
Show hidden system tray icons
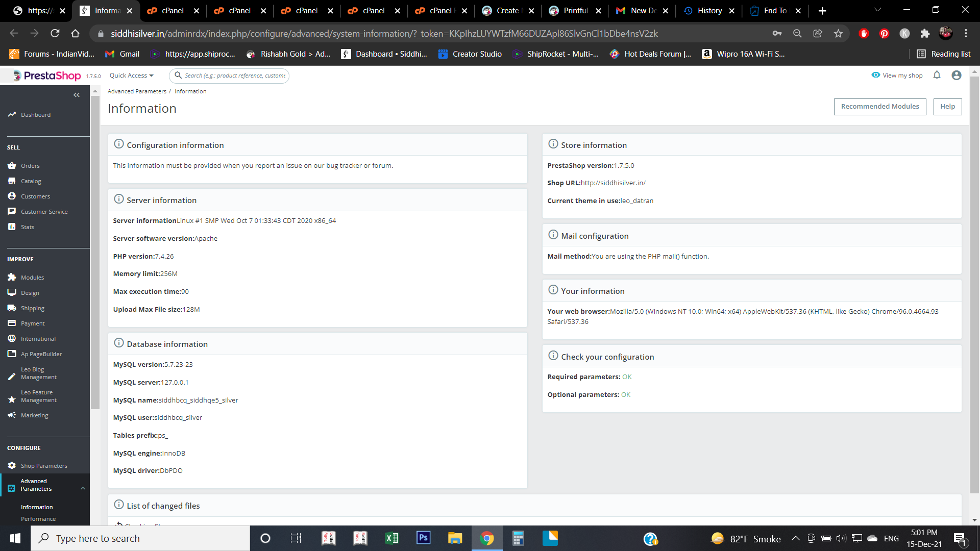pyautogui.click(x=796, y=538)
